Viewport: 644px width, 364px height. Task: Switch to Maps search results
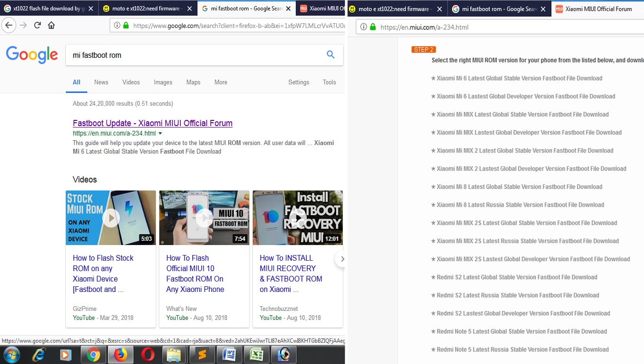click(x=193, y=82)
